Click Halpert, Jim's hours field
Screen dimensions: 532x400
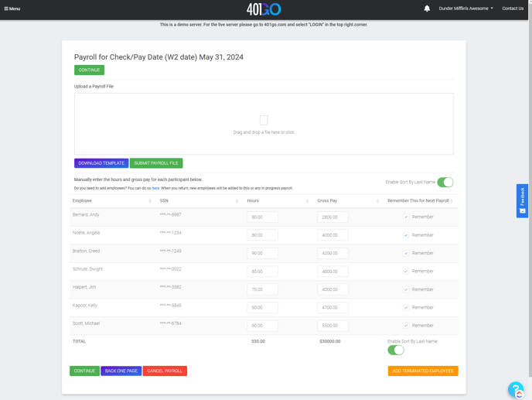(x=262, y=289)
